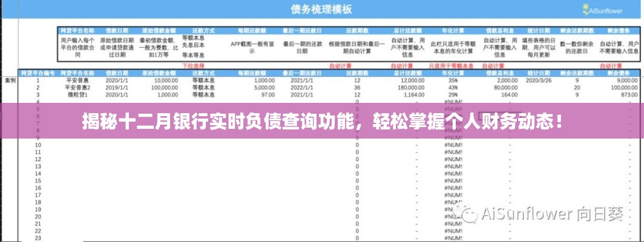Image resolution: width=644 pixels, height=242 pixels.
Task: Select the total repayment cell 180,000.00
Action: click(411, 88)
